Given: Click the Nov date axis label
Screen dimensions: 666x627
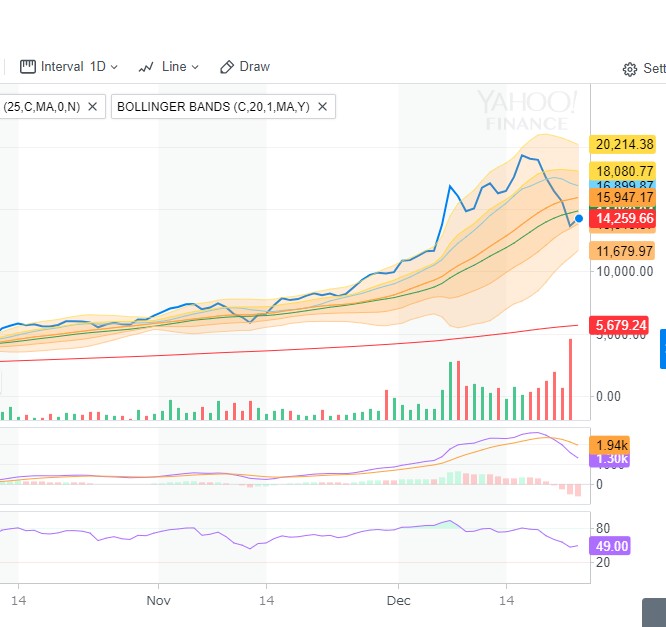Looking at the screenshot, I should tap(158, 601).
